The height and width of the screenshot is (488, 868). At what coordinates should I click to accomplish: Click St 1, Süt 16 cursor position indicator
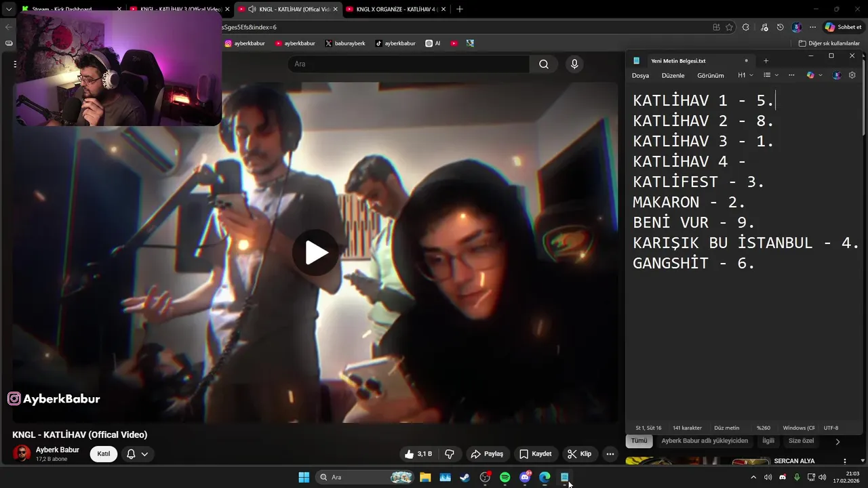click(648, 428)
